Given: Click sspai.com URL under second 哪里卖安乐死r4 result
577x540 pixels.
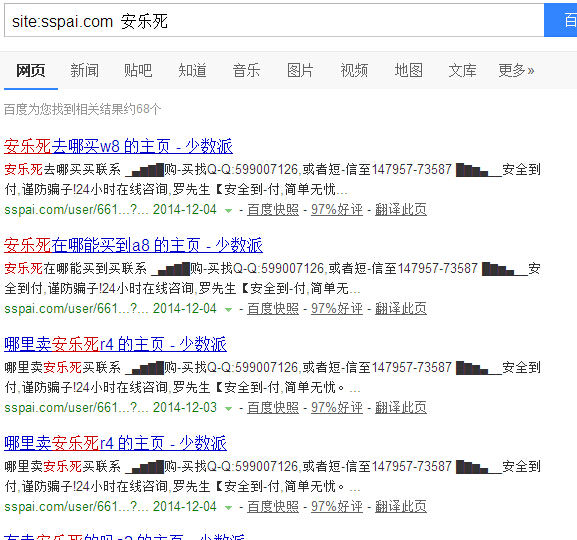Looking at the screenshot, I should tap(76, 507).
